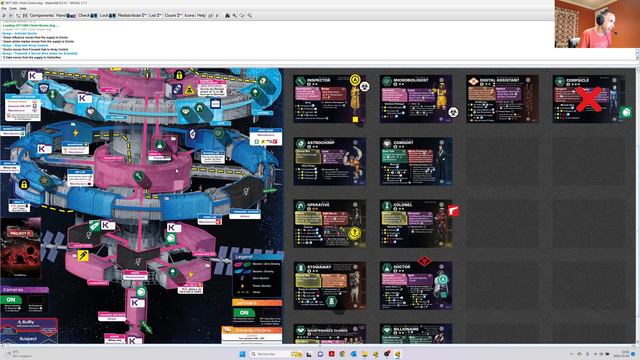Select the Colonel character card
This screenshot has width=640, height=360.
pyautogui.click(x=416, y=224)
